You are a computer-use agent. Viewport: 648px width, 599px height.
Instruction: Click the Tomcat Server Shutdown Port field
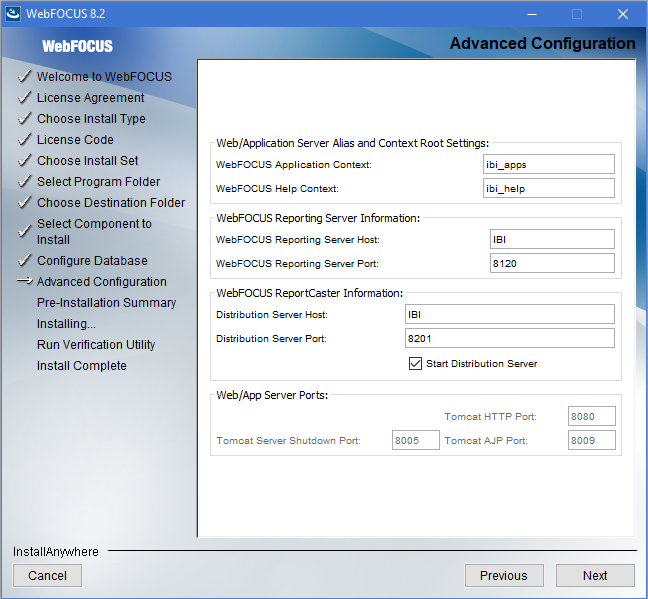415,440
